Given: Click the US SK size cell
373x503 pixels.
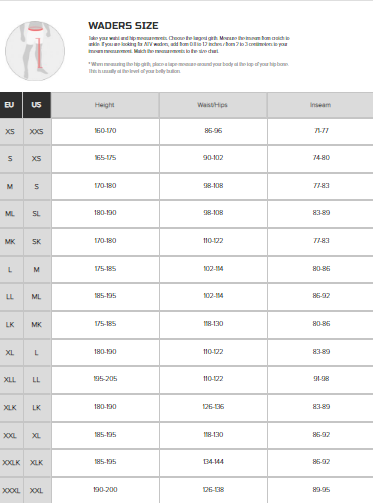Looking at the screenshot, I should [37, 242].
